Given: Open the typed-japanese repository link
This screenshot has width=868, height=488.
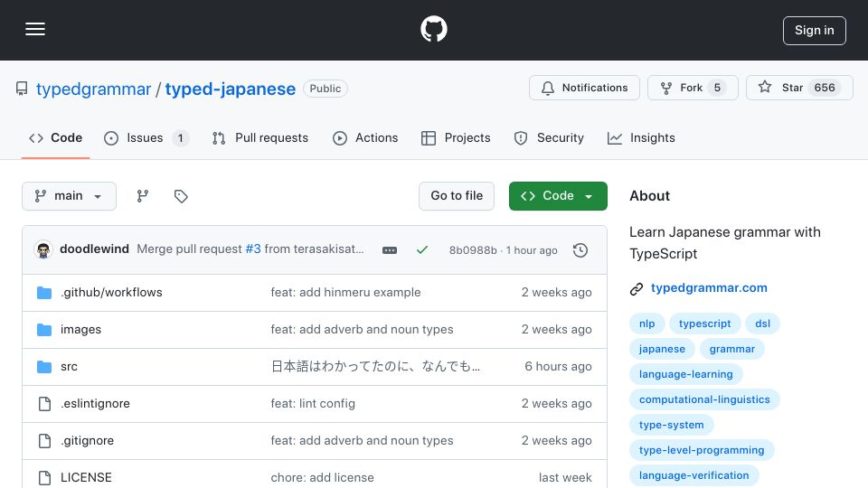Looking at the screenshot, I should click(x=231, y=89).
